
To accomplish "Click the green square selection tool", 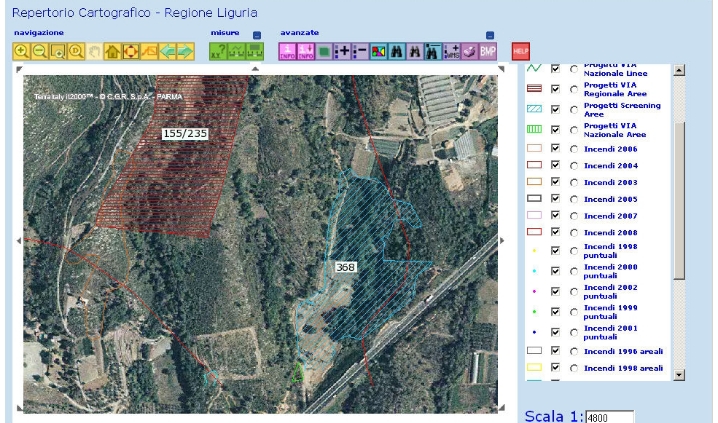I will [324, 51].
